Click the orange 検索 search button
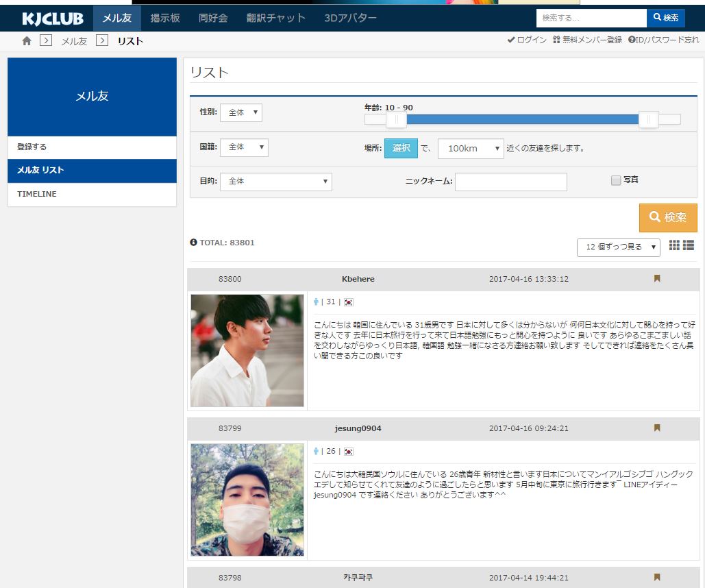The image size is (705, 588). point(668,217)
